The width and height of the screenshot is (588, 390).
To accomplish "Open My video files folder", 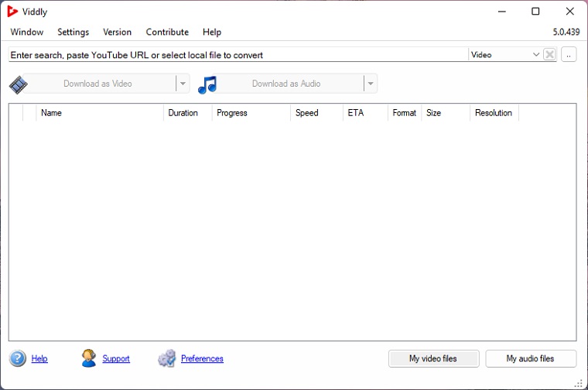I will point(434,358).
